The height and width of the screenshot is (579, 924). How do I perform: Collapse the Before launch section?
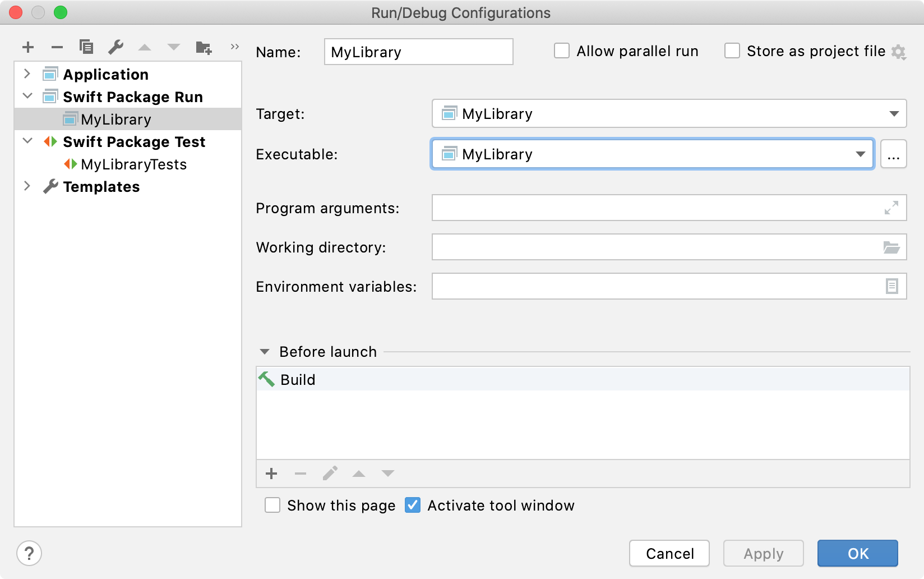(x=265, y=352)
